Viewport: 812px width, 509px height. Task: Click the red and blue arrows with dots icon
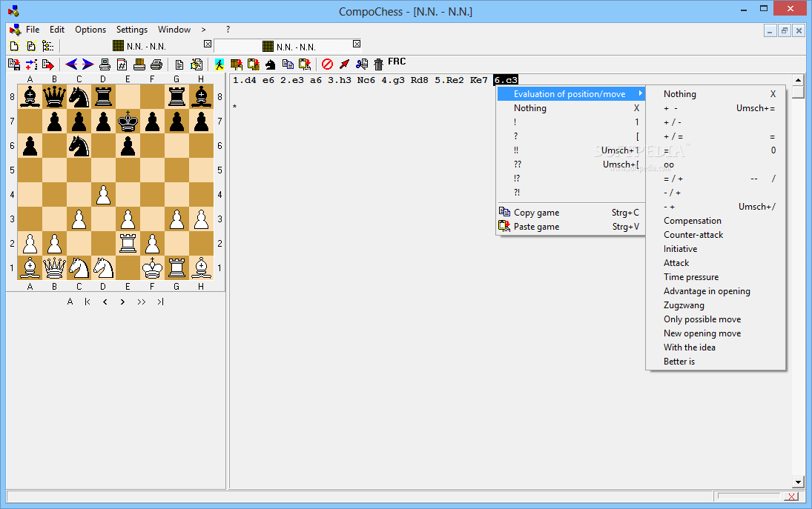[31, 64]
